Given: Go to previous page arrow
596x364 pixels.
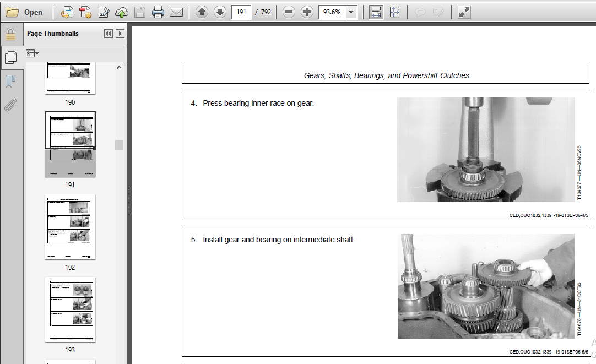Looking at the screenshot, I should coord(202,12).
